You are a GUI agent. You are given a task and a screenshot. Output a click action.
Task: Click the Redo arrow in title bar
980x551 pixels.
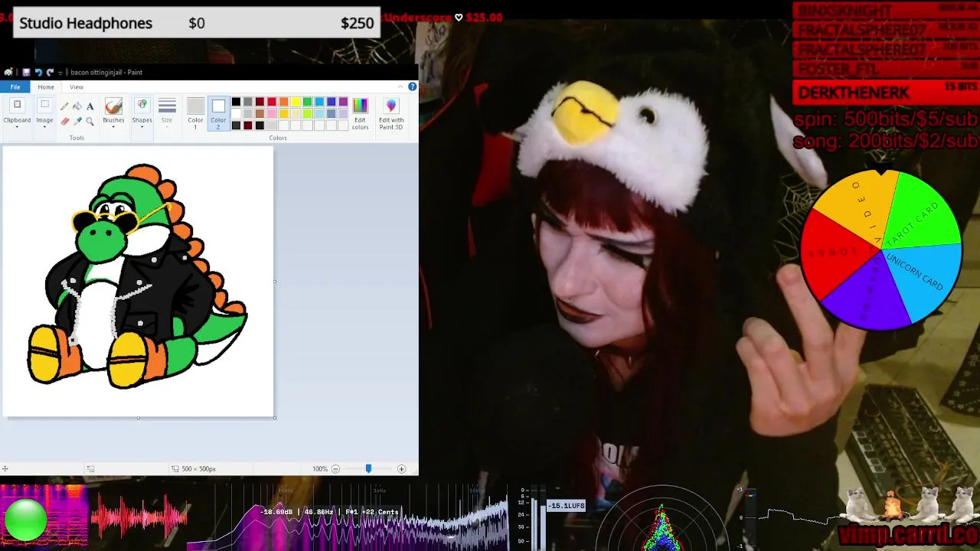[50, 72]
